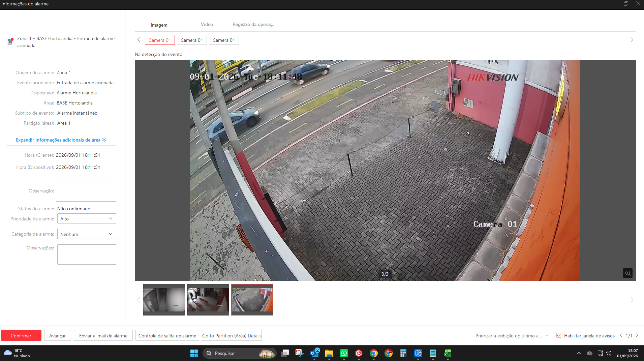Show next camera tabs with the right arrow
This screenshot has width=644, height=361.
point(632,40)
